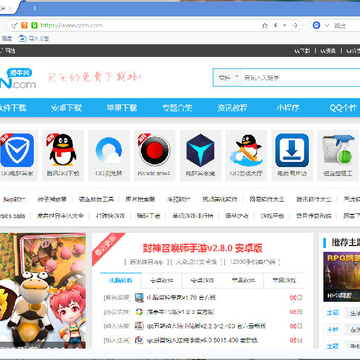This screenshot has width=360, height=360.
Task: Open the 苹果下载 navigation menu
Action: (122, 108)
